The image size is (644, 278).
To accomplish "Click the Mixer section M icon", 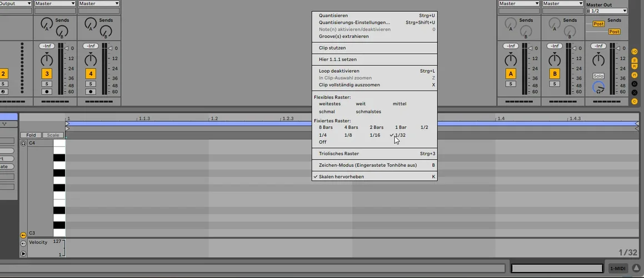I will click(635, 75).
